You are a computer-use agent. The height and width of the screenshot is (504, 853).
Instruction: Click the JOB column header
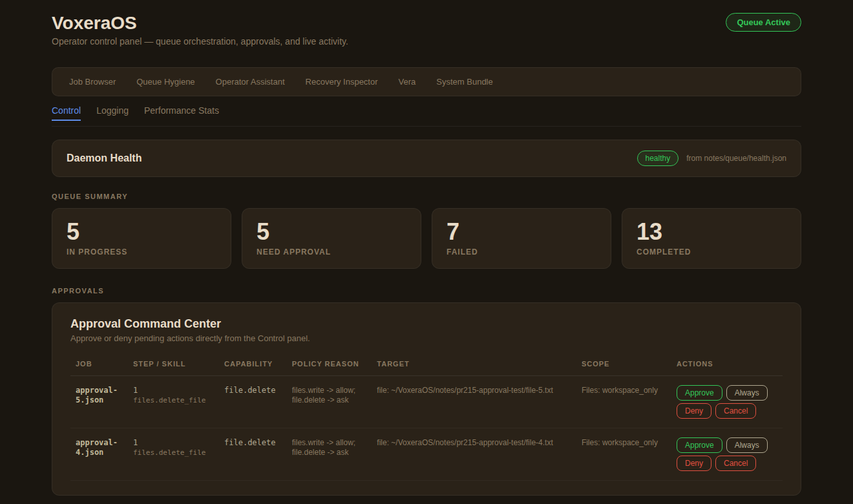(84, 364)
